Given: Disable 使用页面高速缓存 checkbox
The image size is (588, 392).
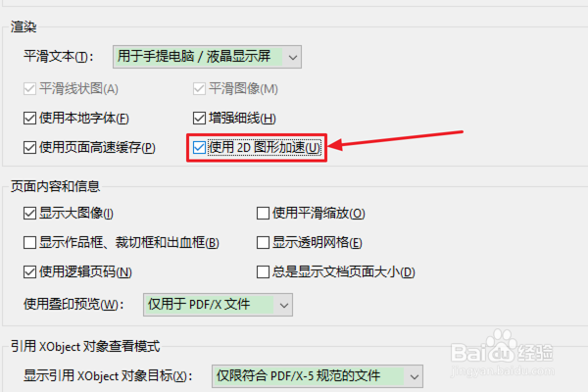Looking at the screenshot, I should coord(29,147).
